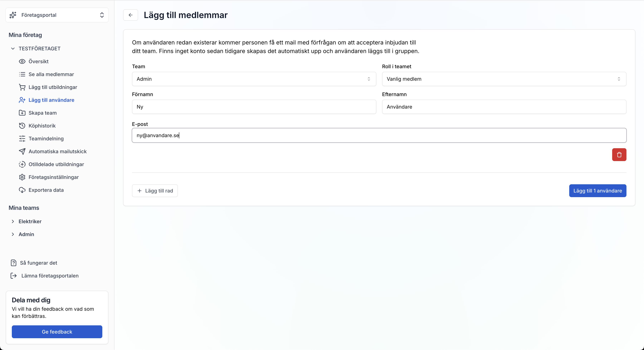
Task: Click the paper plane Automatiska mailutskick icon
Action: coord(22,151)
